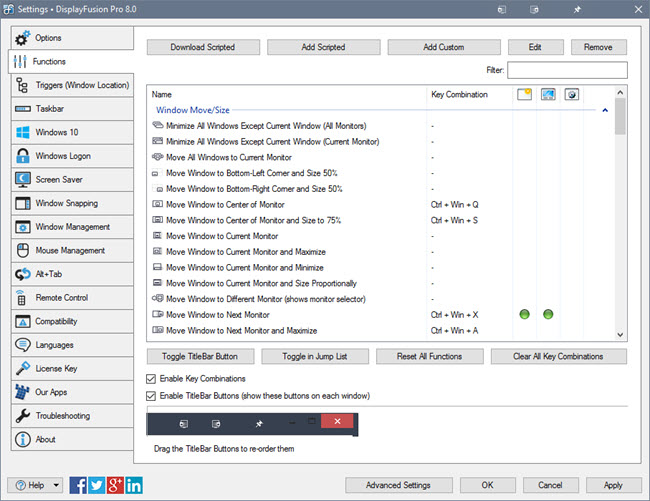
Task: Click the Edit button
Action: [536, 47]
